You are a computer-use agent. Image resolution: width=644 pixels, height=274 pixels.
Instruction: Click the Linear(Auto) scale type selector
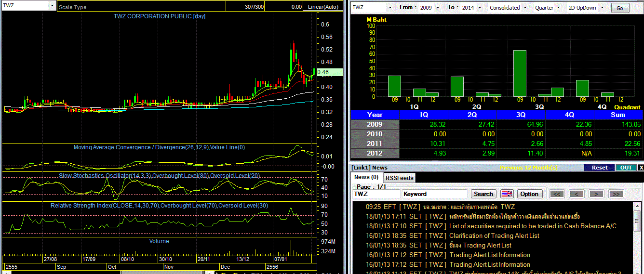coord(323,7)
